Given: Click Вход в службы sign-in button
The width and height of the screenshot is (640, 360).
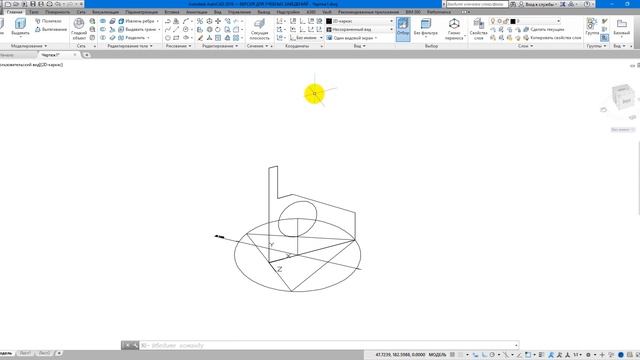Looking at the screenshot, I should (537, 4).
